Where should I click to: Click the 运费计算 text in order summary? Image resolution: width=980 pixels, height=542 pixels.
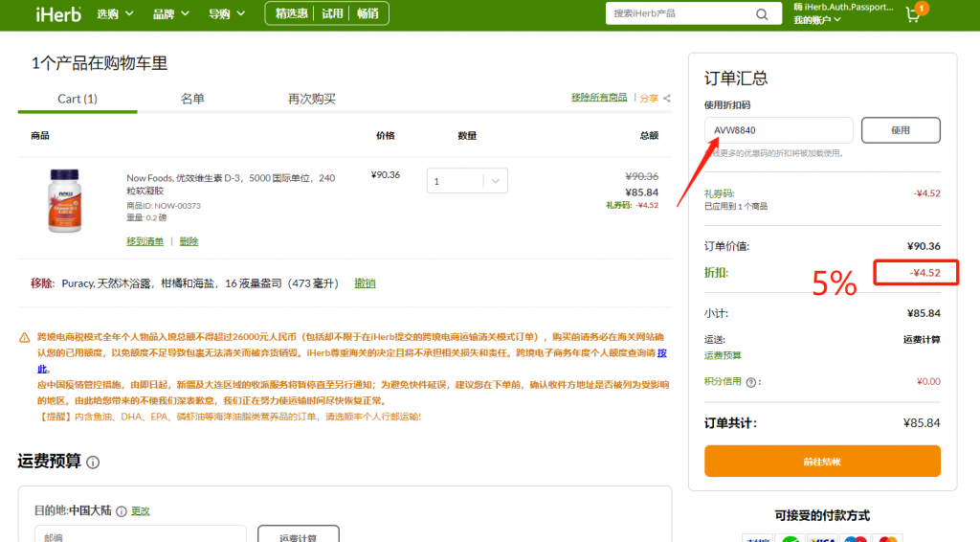922,339
